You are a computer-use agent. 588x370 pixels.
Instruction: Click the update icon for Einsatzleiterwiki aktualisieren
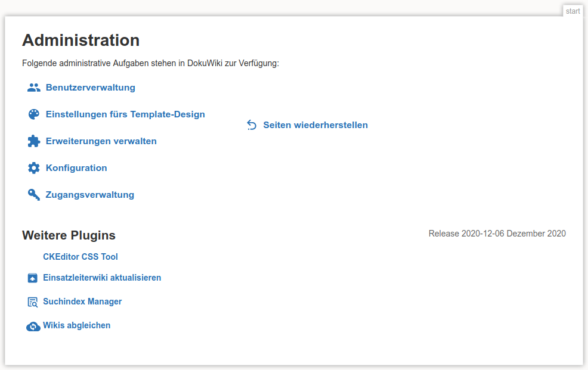pos(33,278)
